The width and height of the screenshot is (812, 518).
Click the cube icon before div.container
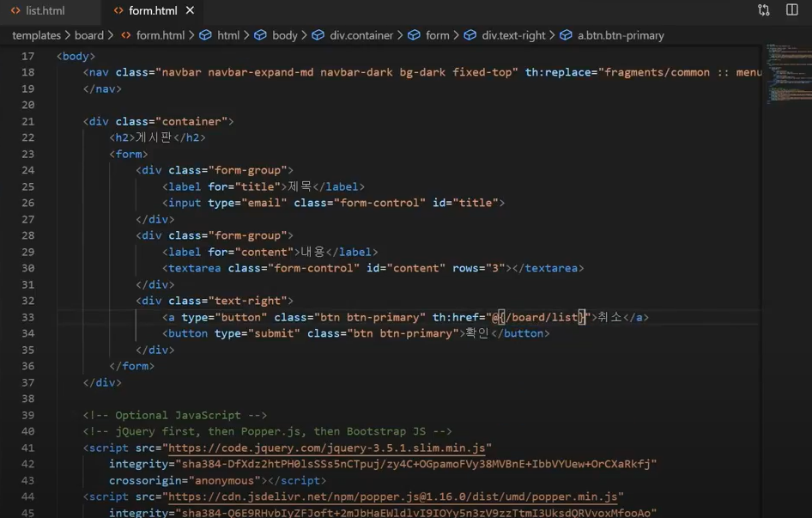point(318,34)
